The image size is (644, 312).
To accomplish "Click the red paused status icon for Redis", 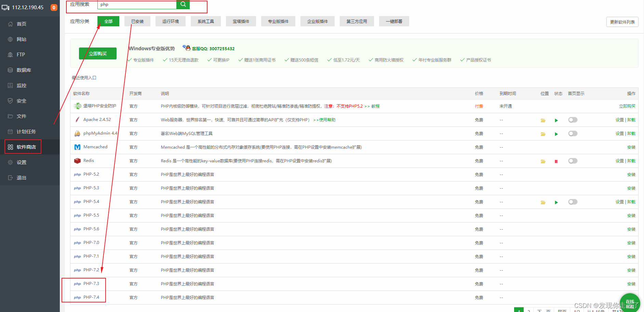I will [x=556, y=161].
